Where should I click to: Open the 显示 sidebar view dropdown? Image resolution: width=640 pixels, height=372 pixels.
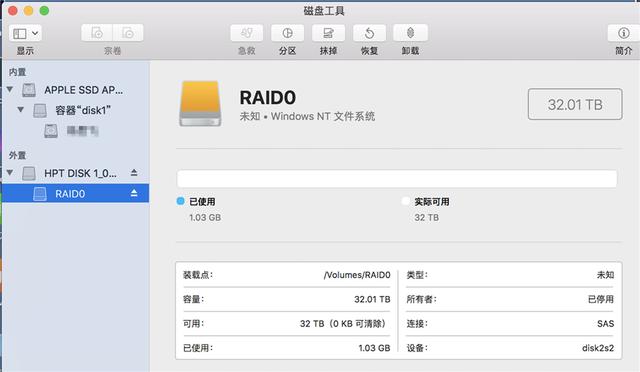(25, 33)
